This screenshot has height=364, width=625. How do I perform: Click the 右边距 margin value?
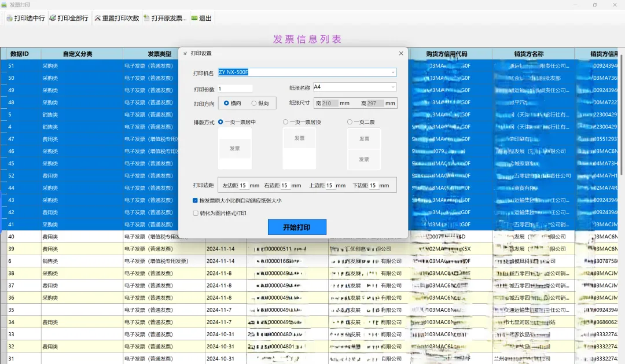point(285,185)
